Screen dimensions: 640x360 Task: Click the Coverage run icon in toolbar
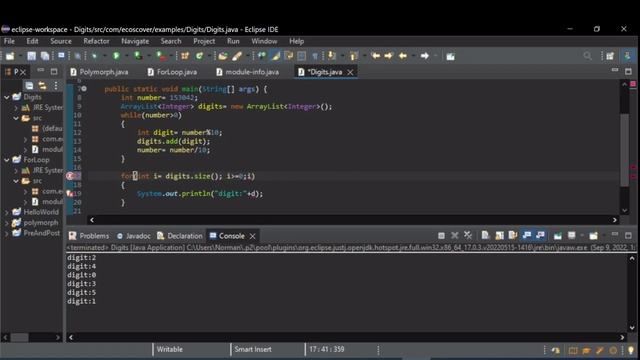138,56
